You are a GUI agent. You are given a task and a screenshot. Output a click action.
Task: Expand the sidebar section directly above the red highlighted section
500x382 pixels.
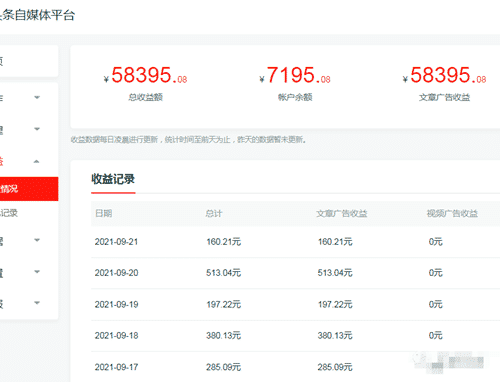[x=37, y=129]
